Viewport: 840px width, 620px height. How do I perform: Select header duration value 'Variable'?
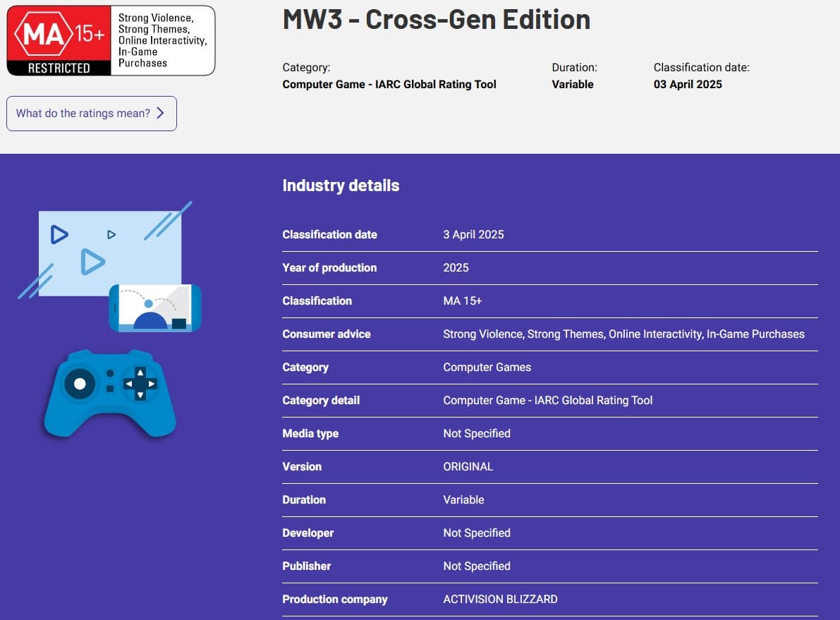tap(573, 84)
